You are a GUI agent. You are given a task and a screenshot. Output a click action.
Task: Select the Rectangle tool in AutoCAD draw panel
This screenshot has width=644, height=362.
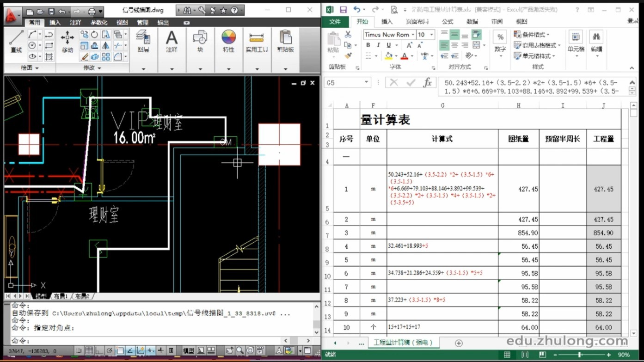(49, 46)
